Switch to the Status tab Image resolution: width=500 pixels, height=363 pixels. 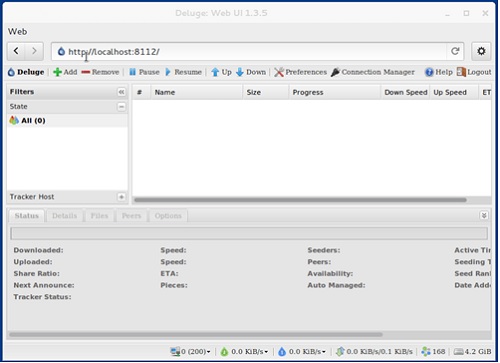coord(26,216)
